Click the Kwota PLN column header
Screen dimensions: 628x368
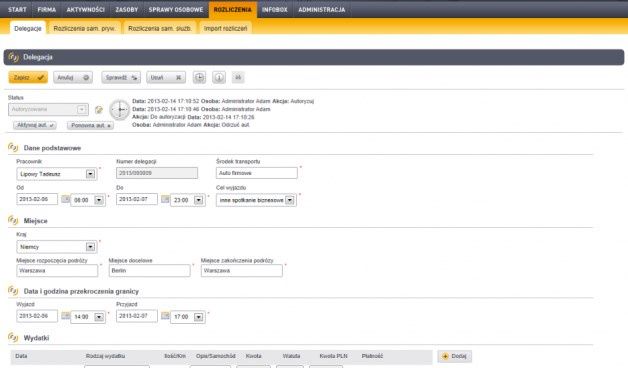[x=333, y=356]
